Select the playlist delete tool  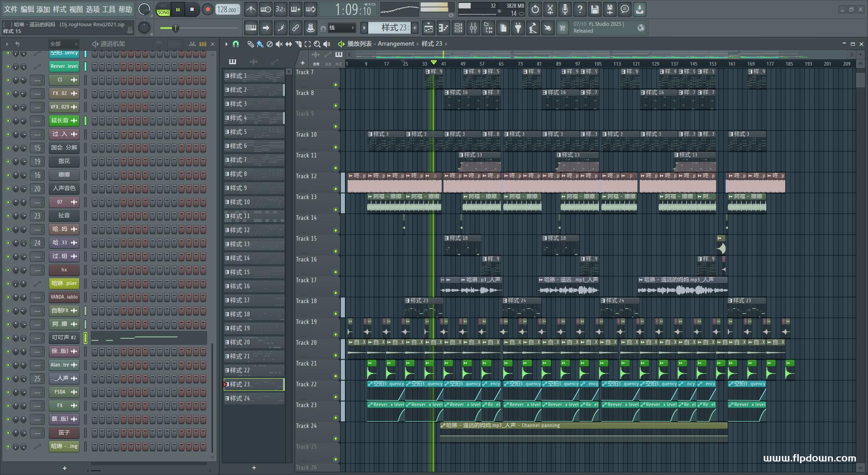point(269,44)
